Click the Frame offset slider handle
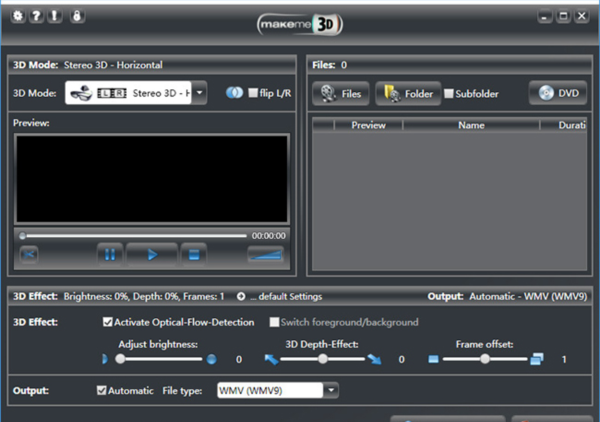 485,359
